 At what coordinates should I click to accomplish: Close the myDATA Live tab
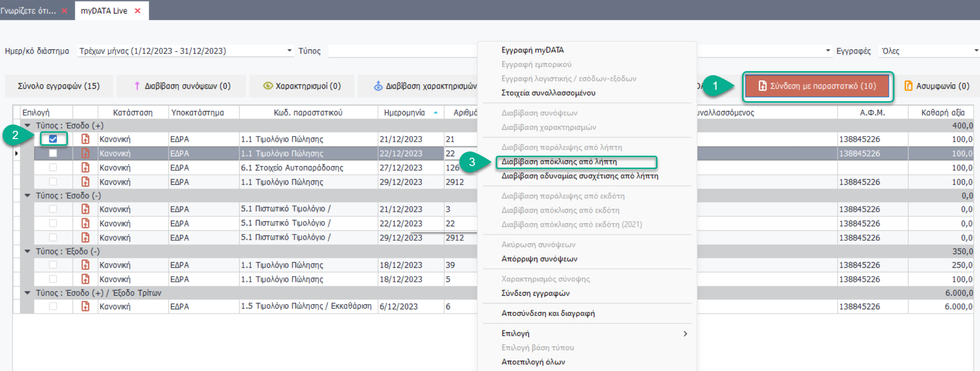click(137, 11)
